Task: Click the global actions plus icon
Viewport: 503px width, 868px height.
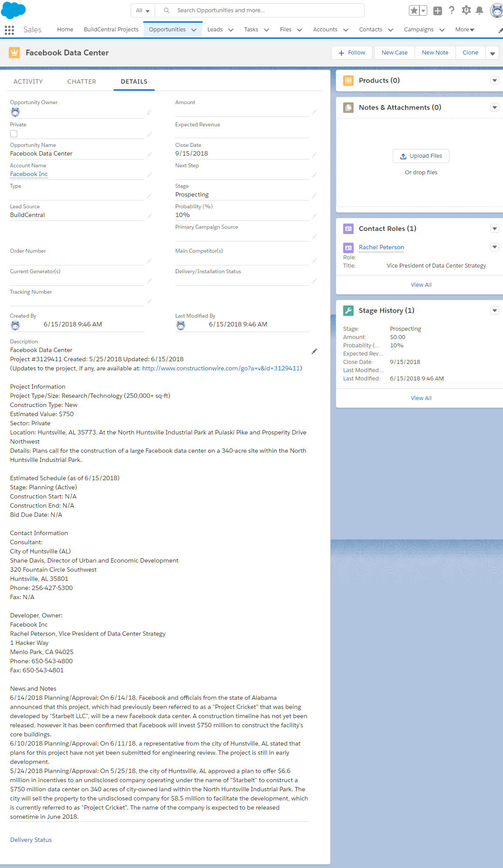Action: [438, 10]
